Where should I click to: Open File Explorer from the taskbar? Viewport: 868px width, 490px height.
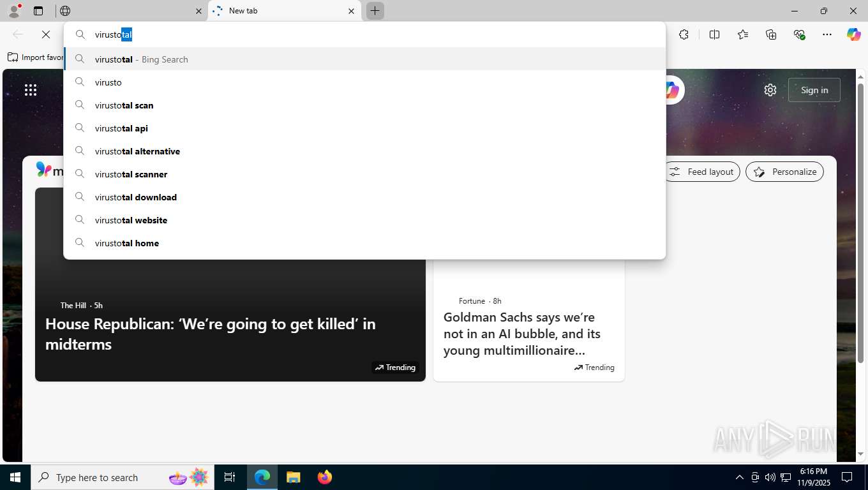point(293,477)
